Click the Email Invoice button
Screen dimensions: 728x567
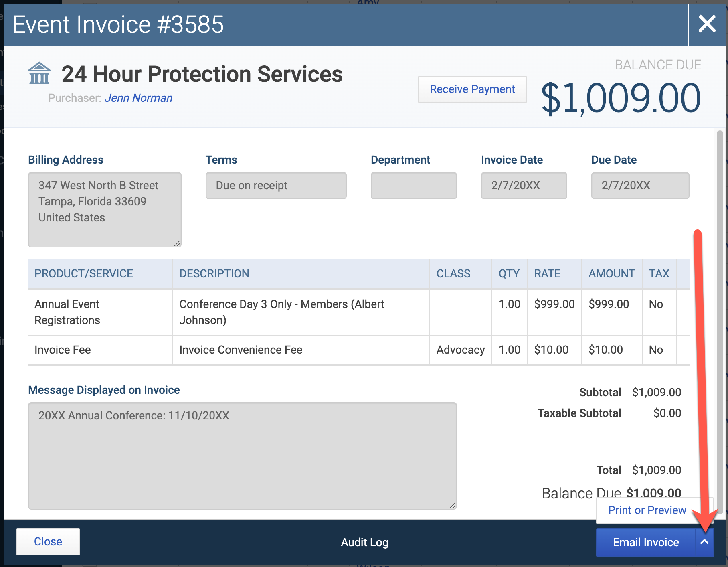[x=646, y=542]
